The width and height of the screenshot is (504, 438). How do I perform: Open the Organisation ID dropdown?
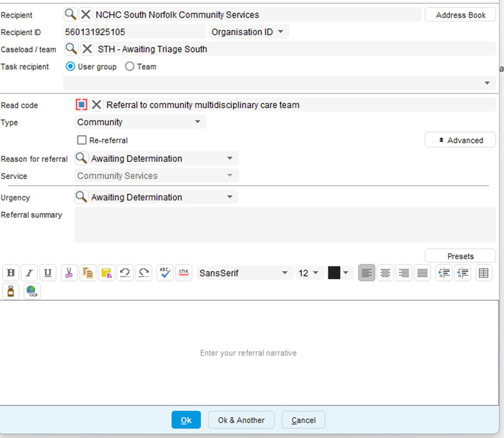249,32
